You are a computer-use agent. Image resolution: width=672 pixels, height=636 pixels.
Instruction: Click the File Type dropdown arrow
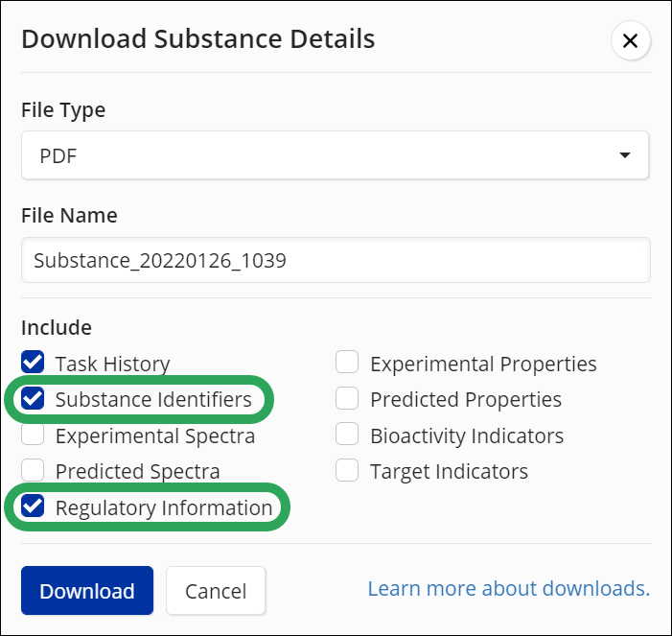pyautogui.click(x=625, y=154)
